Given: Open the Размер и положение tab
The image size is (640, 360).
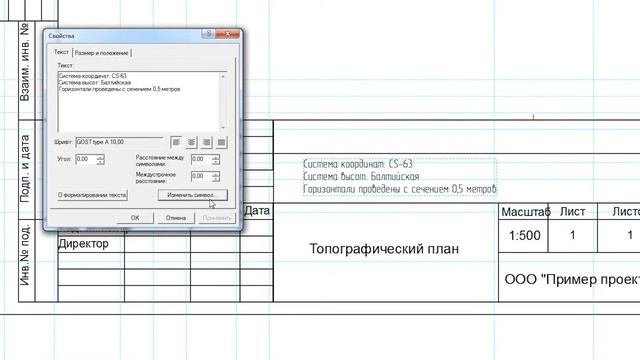Looking at the screenshot, I should coord(102,53).
